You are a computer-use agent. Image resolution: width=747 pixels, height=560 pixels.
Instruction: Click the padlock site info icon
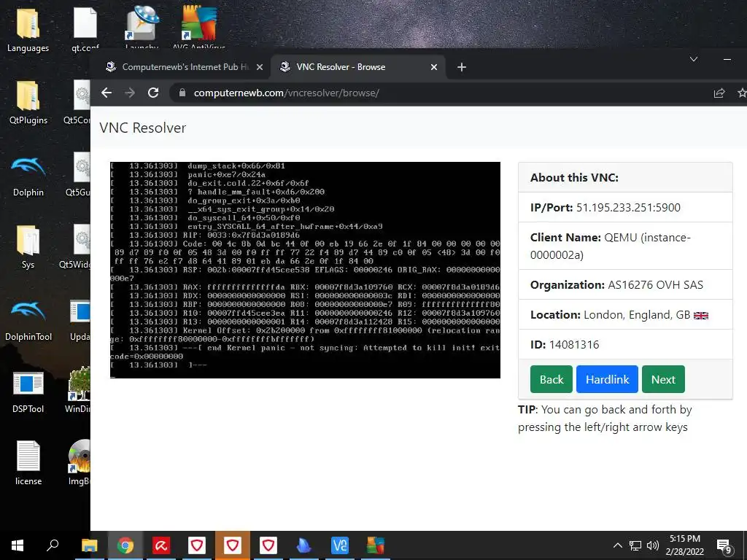point(182,93)
